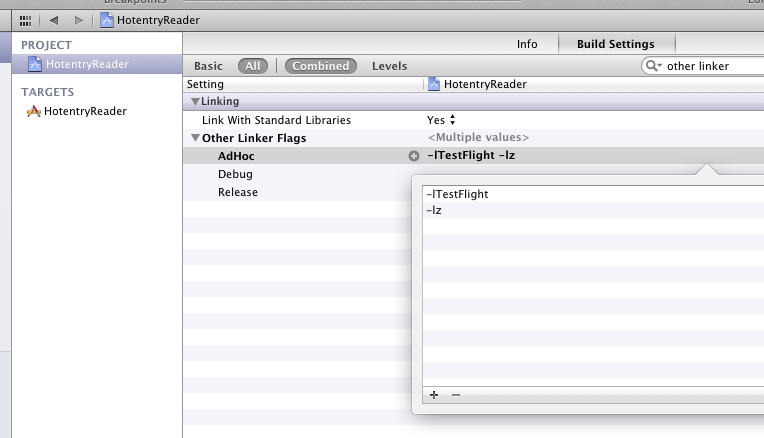The width and height of the screenshot is (764, 438).
Task: Go back with the left arrow
Action: [x=54, y=20]
